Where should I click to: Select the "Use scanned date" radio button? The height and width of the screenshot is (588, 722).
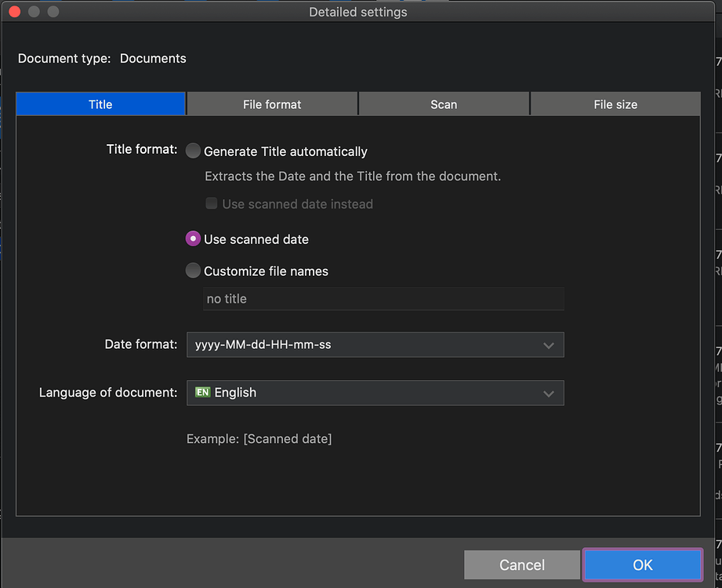193,239
